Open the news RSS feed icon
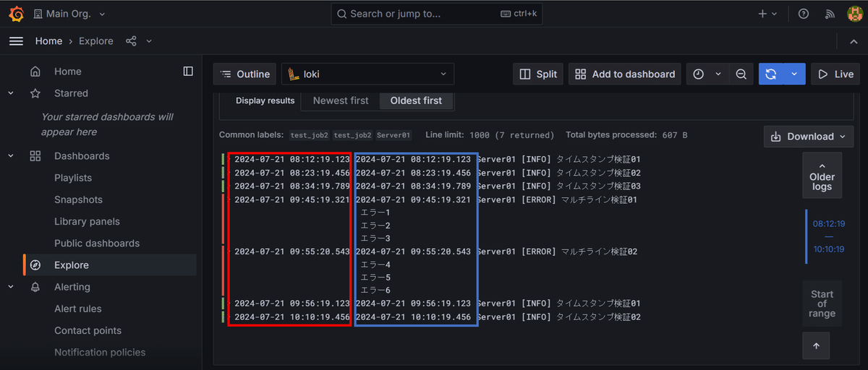868x370 pixels. (830, 14)
